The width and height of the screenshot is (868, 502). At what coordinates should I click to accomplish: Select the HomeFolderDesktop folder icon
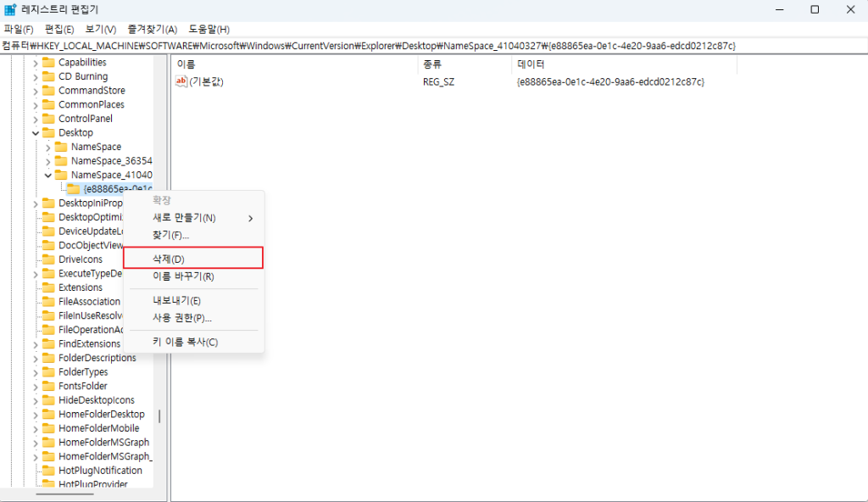coord(48,414)
